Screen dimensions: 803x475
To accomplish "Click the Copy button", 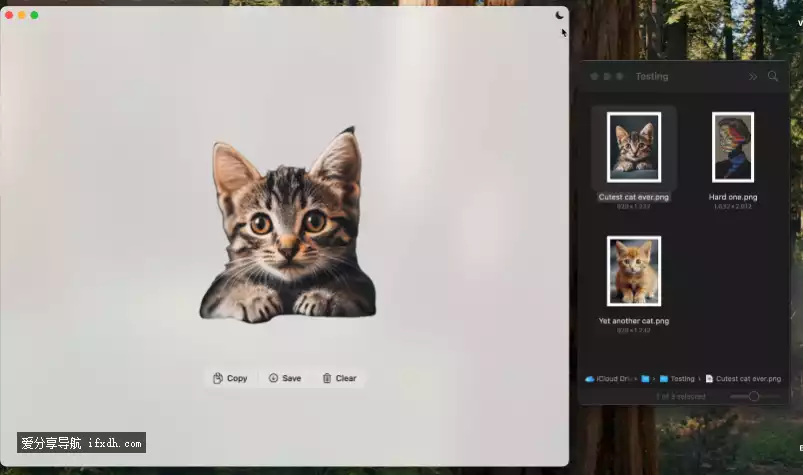I will point(230,378).
